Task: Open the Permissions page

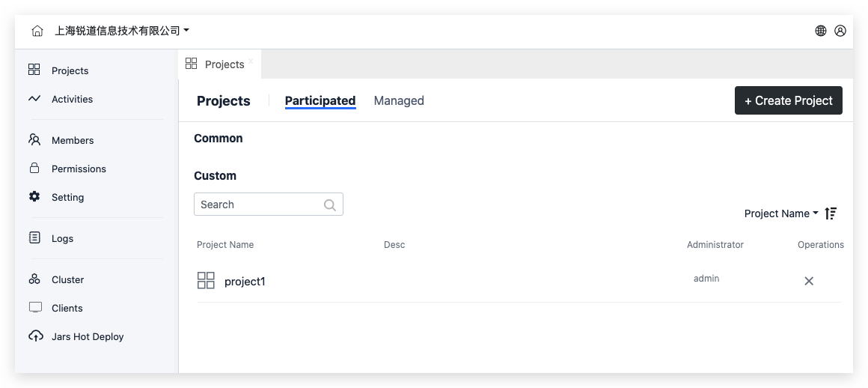Action: [x=78, y=169]
